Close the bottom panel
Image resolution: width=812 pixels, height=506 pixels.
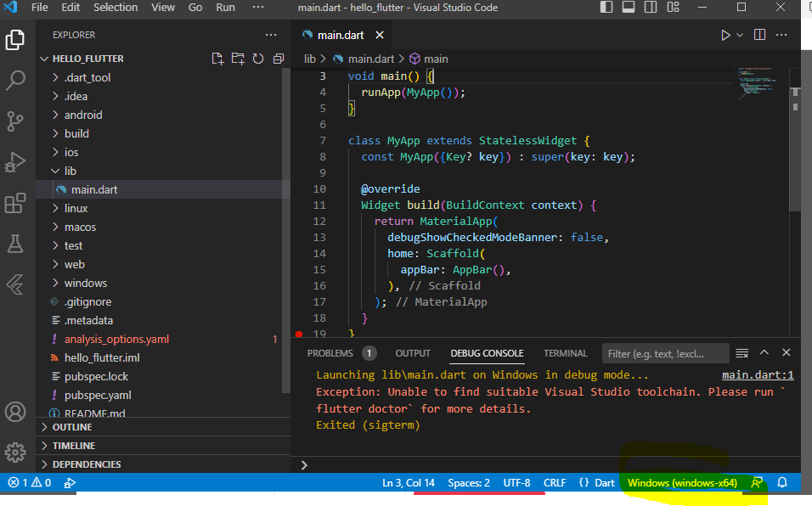pyautogui.click(x=787, y=352)
